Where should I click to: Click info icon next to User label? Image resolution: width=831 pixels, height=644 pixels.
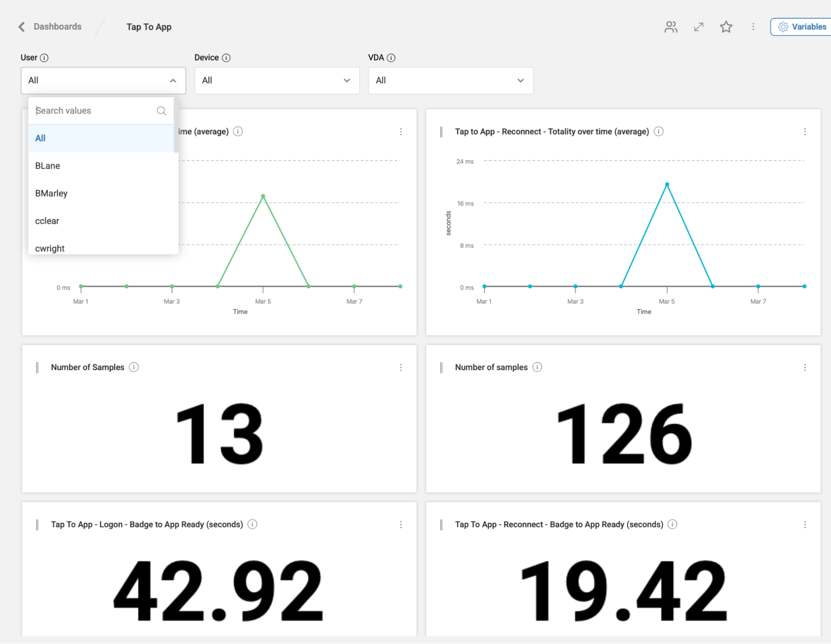pyautogui.click(x=44, y=58)
